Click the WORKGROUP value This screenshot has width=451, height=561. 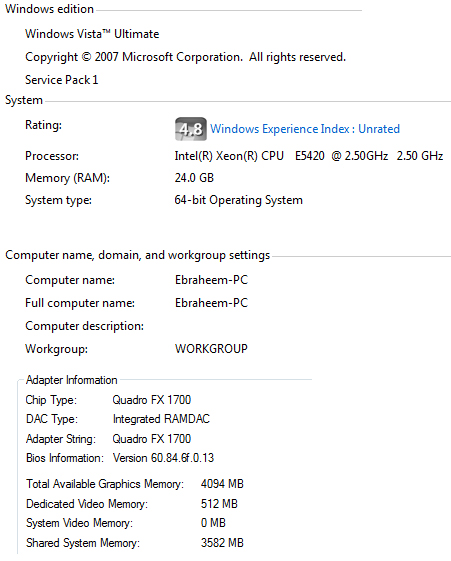click(211, 348)
